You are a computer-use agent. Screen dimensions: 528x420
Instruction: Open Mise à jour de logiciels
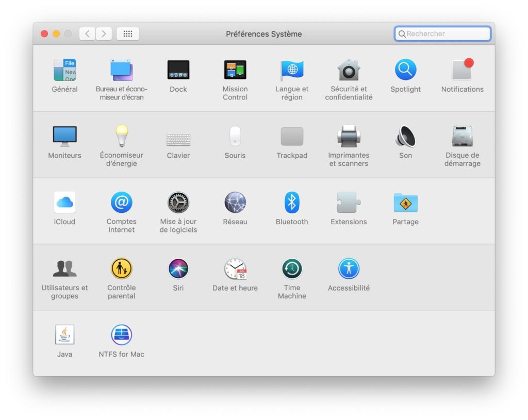178,203
